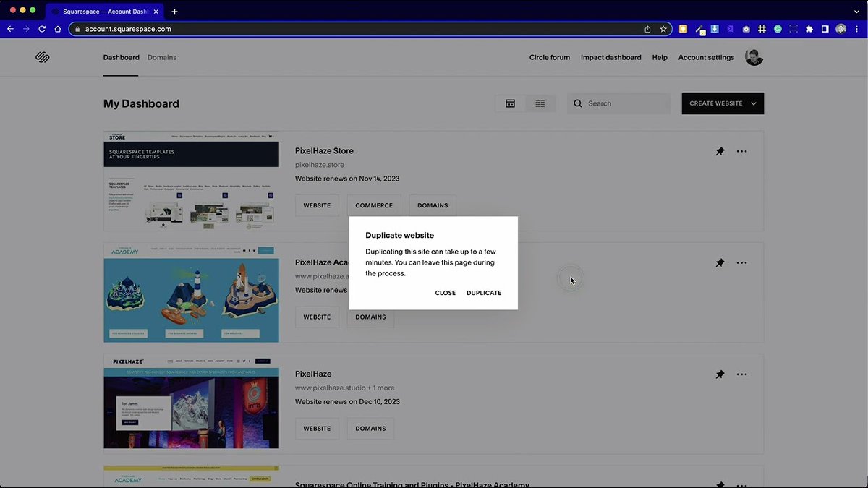Open the account profile avatar
This screenshot has width=868, height=488.
click(754, 57)
